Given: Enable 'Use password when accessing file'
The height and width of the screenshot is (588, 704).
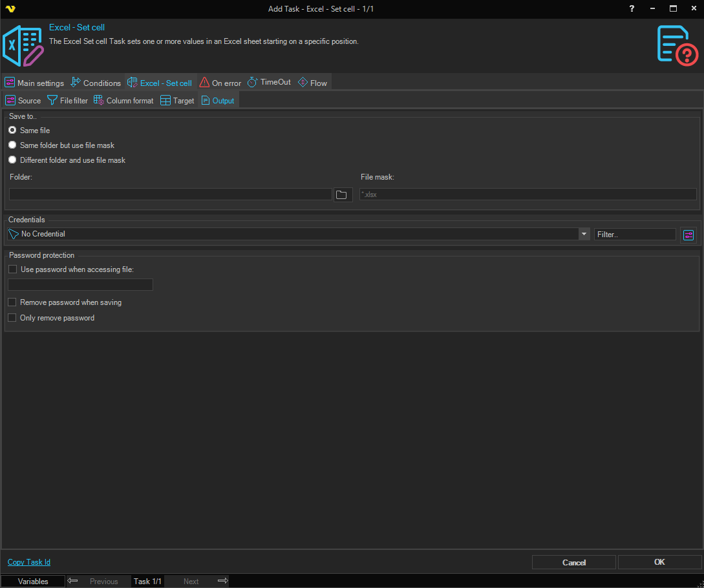Looking at the screenshot, I should [12, 269].
